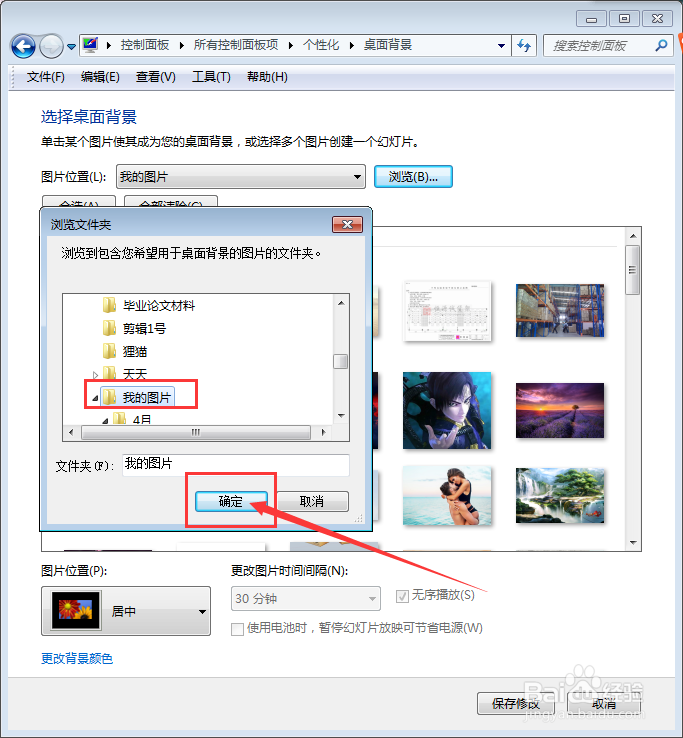
Task: Open the recent pages dropdown arrow
Action: click(x=71, y=47)
